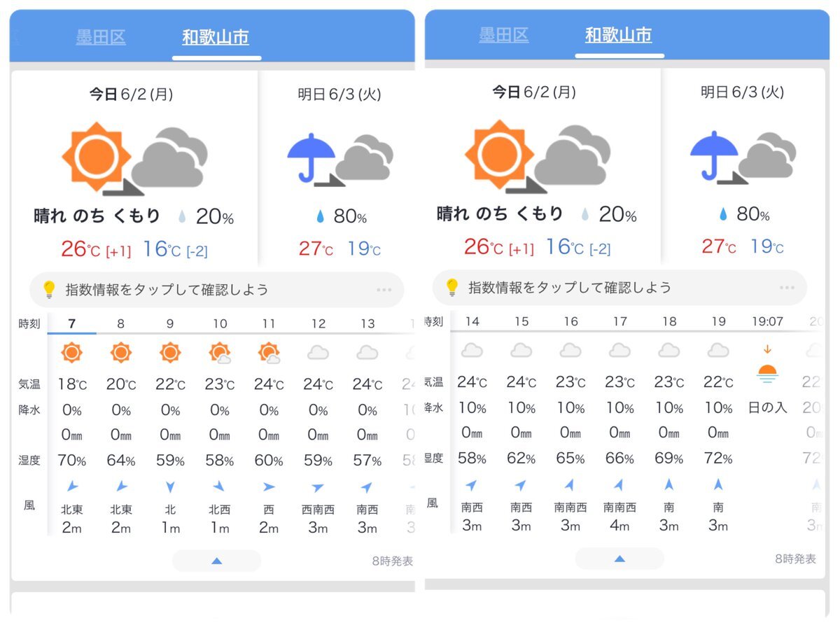The image size is (840, 630).
Task: Tap the sunset icon at 19:07
Action: point(768,372)
